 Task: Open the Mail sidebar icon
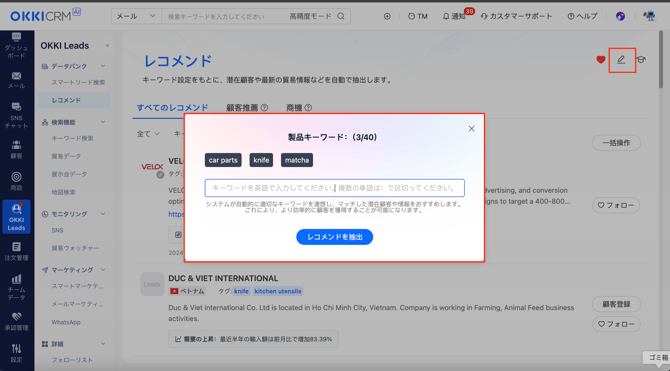pos(16,80)
